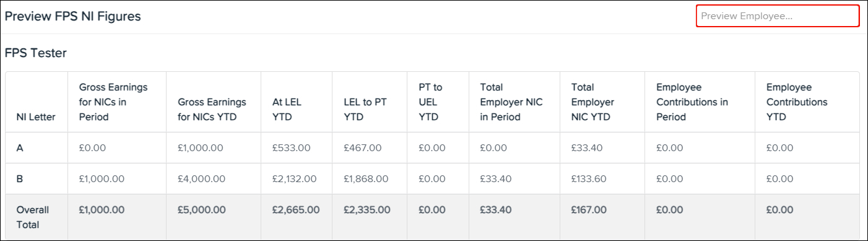Click the LEL to PT YTD header
The image size is (868, 241).
click(365, 109)
